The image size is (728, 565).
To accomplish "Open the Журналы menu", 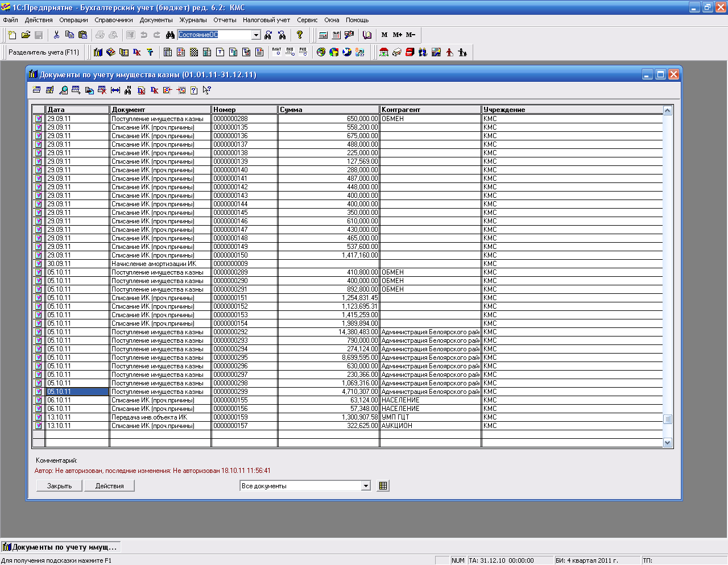I will pyautogui.click(x=193, y=20).
